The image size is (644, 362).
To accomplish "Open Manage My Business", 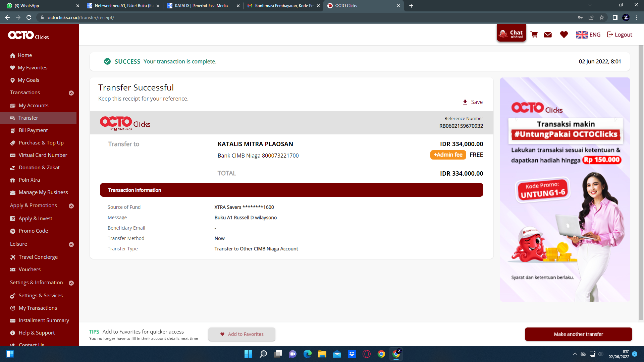I will pos(39,192).
